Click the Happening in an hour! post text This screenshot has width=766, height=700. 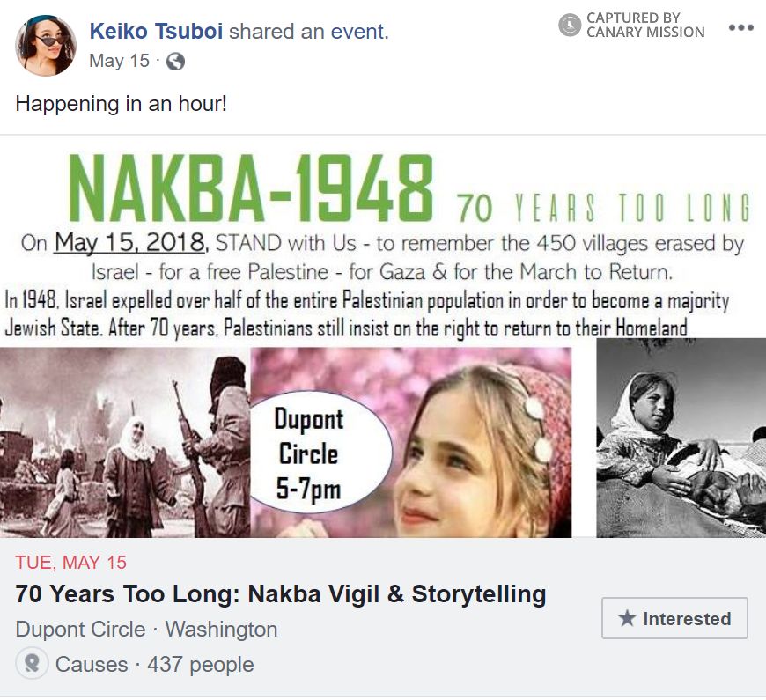pos(122,103)
